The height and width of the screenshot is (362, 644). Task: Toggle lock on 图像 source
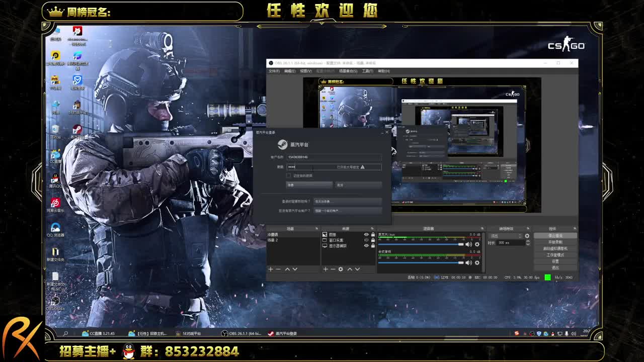[373, 235]
